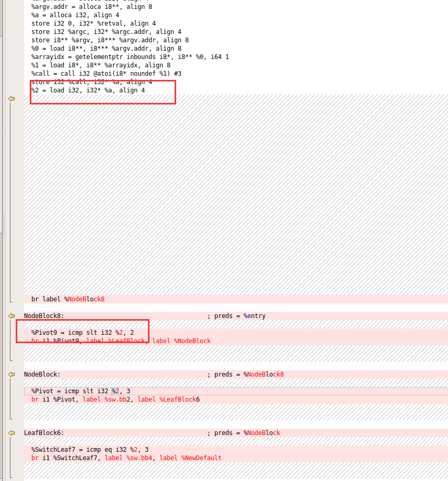Click the 'NodeBlock:' block label
The image size is (448, 481).
[x=42, y=374]
